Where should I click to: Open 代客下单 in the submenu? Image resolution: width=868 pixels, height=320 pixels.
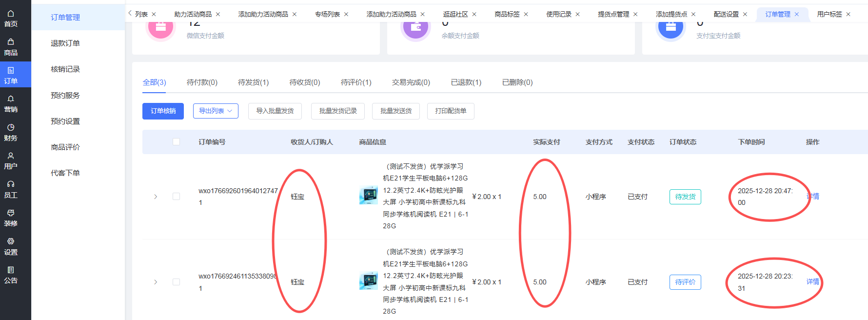coord(65,173)
